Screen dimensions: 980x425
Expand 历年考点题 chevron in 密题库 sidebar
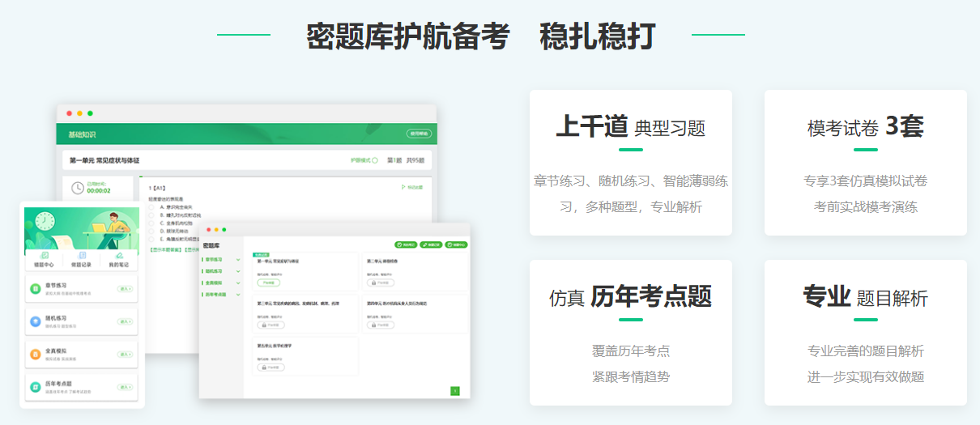(237, 295)
